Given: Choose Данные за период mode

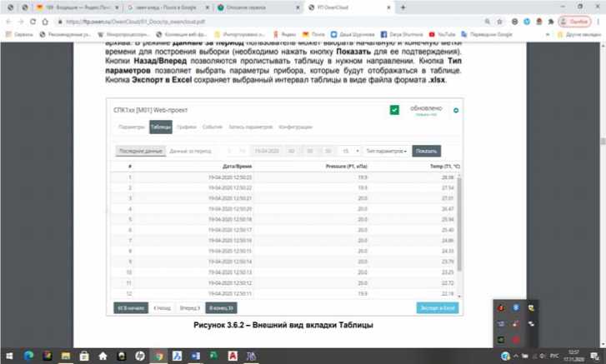Looking at the screenshot, I should pos(190,151).
